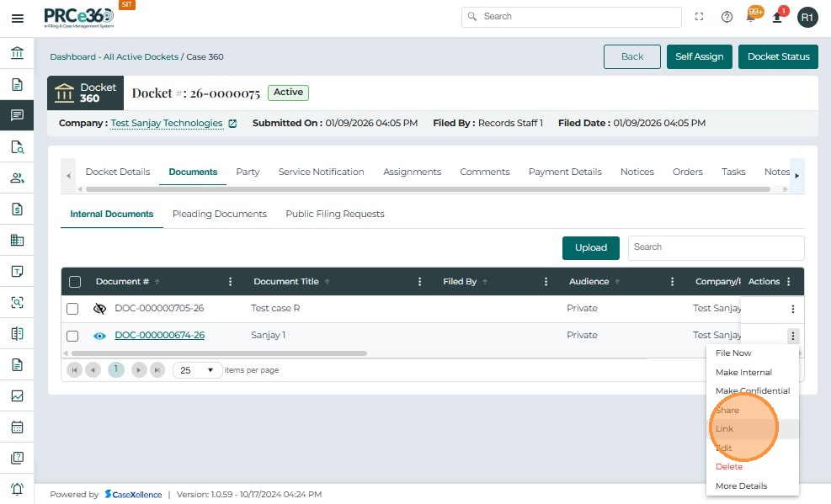
Task: Open the scan search icon in the sidebar
Action: pos(17,302)
